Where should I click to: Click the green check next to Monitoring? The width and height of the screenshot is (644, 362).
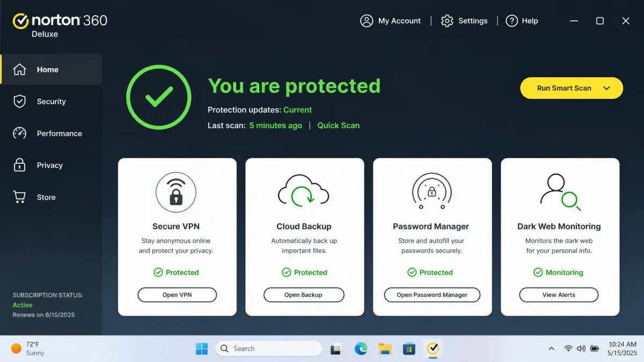pos(538,272)
